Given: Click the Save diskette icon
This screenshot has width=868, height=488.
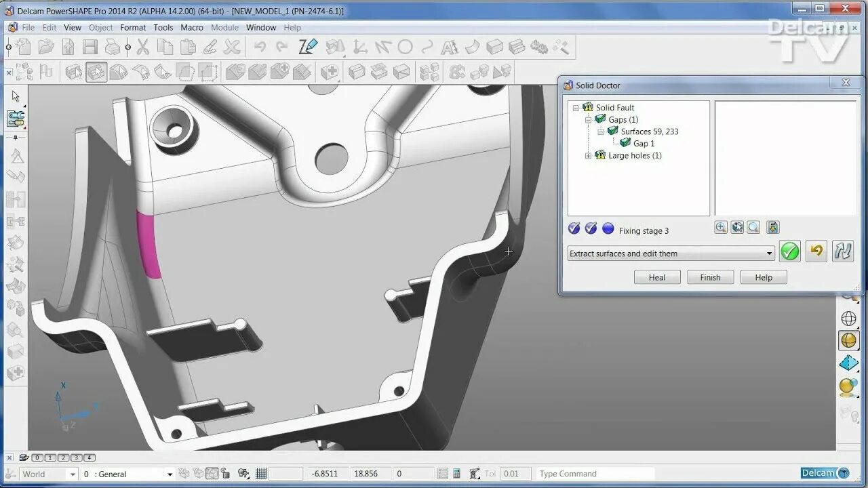Looking at the screenshot, I should tap(90, 47).
